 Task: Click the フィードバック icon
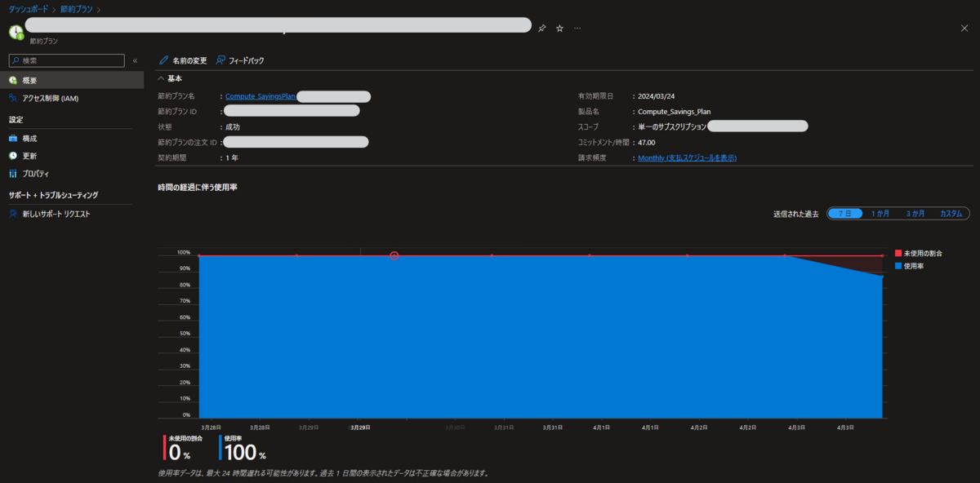point(221,60)
